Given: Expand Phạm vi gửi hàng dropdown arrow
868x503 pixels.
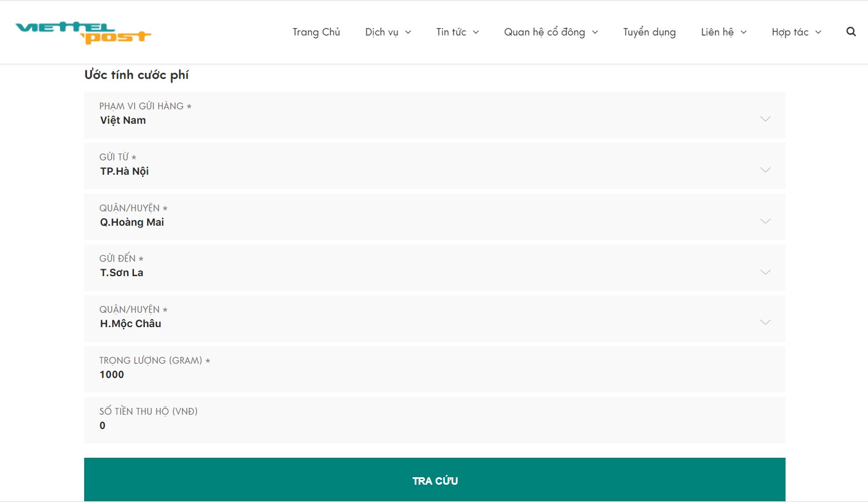Looking at the screenshot, I should (x=765, y=119).
